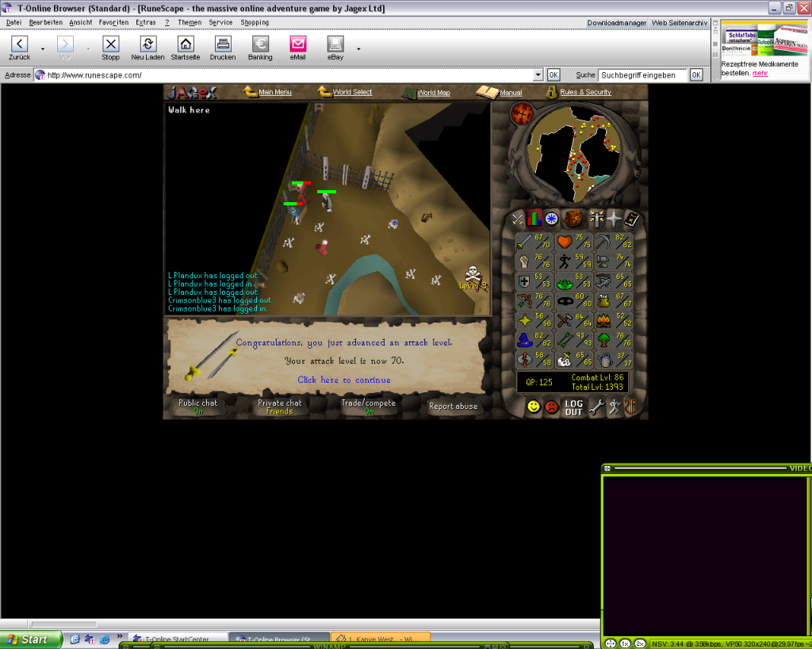812x649 pixels.
Task: Toggle the Trade/compete setting
Action: 368,407
